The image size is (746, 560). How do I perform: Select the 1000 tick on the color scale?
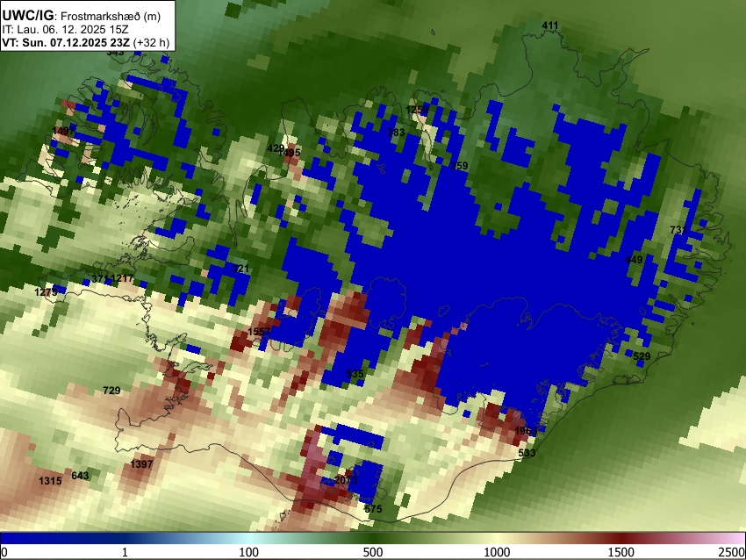(497, 552)
